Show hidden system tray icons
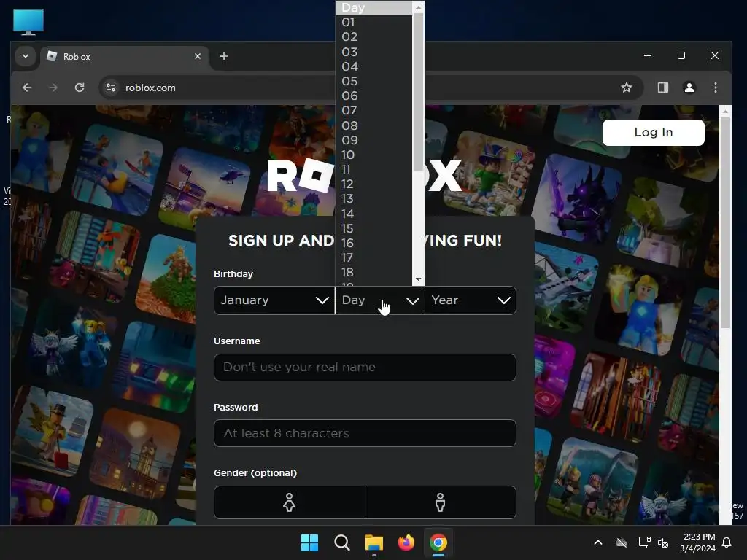Viewport: 747px width, 560px height. tap(598, 542)
